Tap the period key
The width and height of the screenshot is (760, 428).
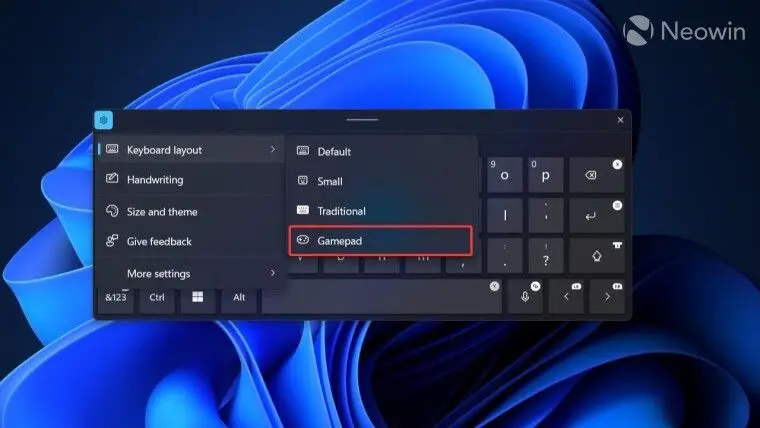505,256
